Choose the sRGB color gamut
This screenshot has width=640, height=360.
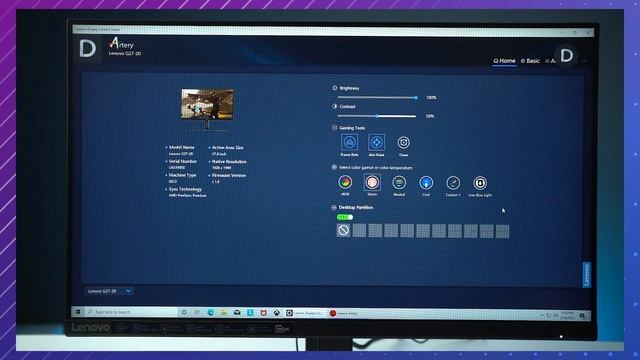[345, 182]
